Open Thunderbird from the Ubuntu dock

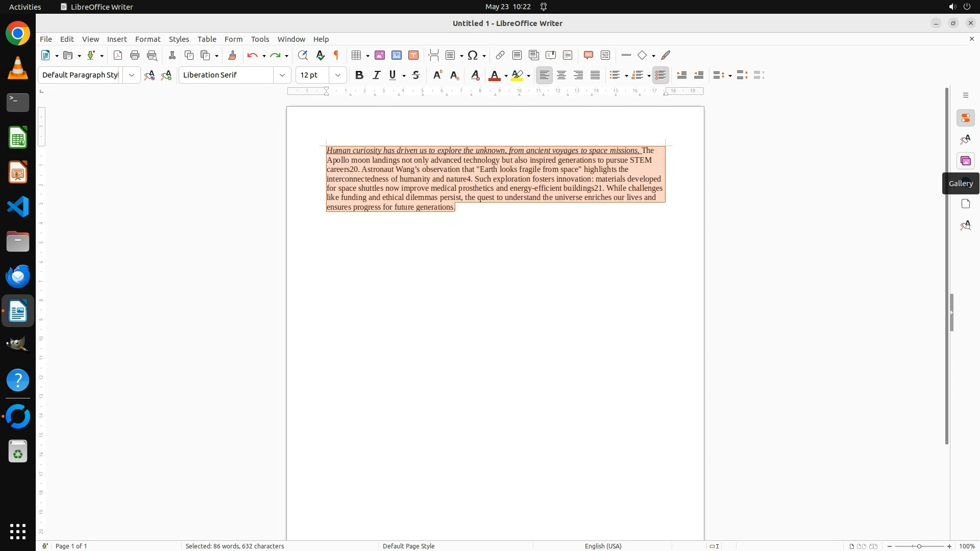18,276
